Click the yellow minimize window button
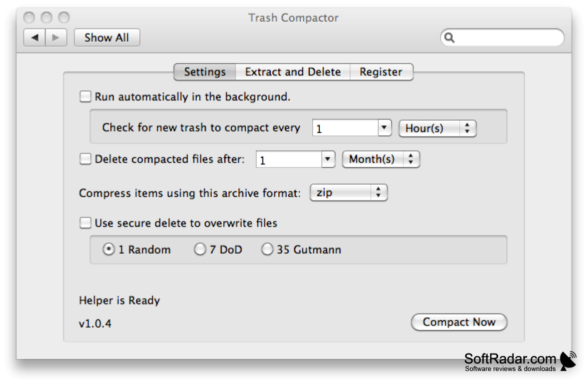588x384 pixels. click(x=46, y=17)
